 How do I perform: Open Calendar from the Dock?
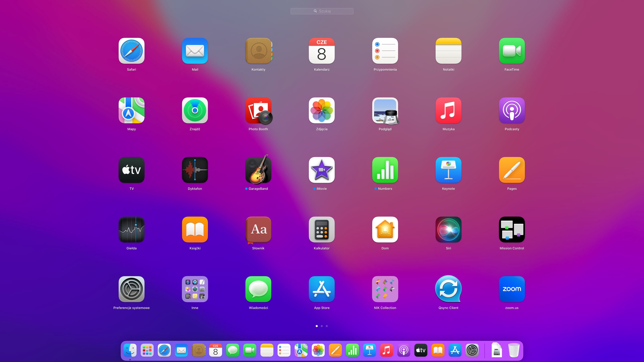215,350
